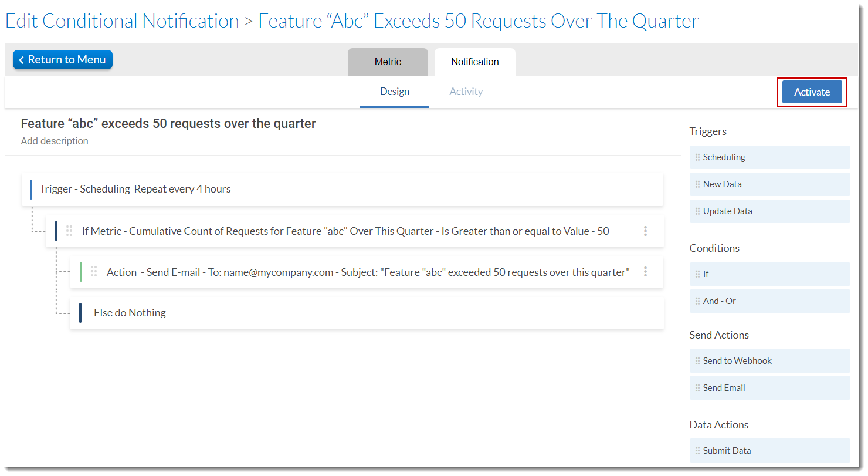Choose the New Data trigger block
868x476 pixels.
(x=770, y=184)
